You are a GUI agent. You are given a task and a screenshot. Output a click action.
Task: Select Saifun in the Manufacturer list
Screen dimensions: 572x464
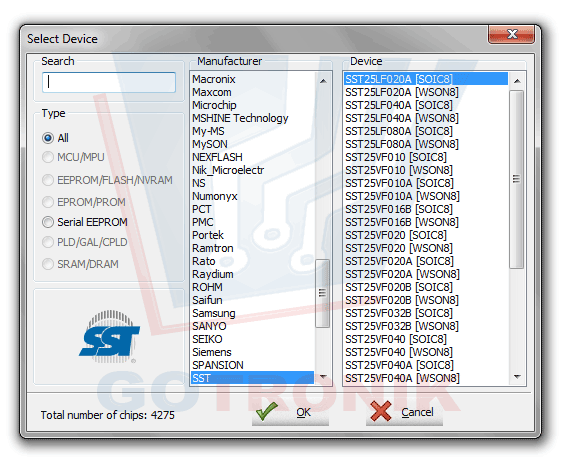252,300
